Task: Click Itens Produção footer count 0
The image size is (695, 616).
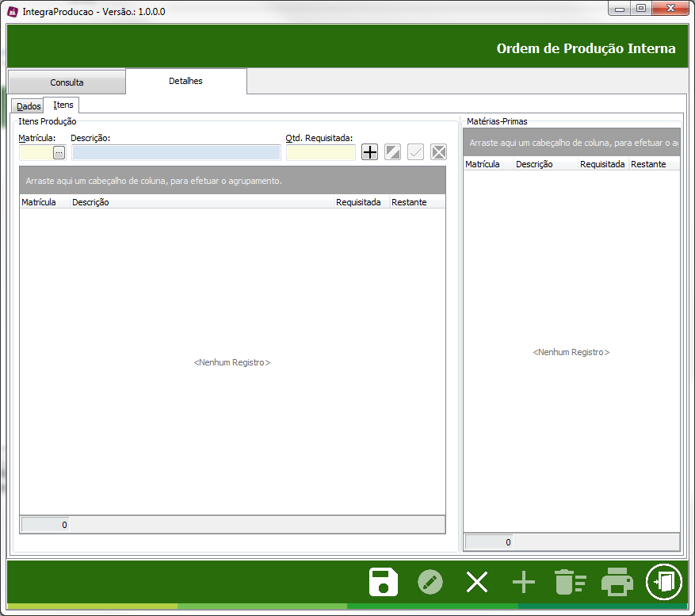Action: [x=46, y=525]
